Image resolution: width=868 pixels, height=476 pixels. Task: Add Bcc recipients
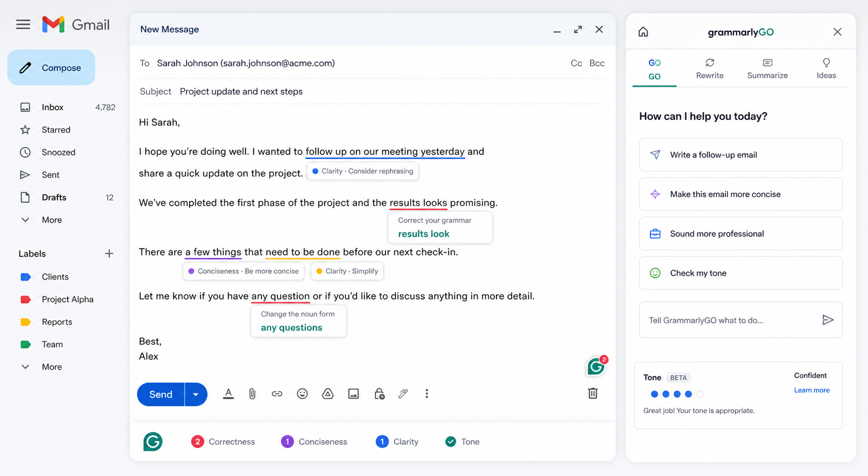pos(597,63)
